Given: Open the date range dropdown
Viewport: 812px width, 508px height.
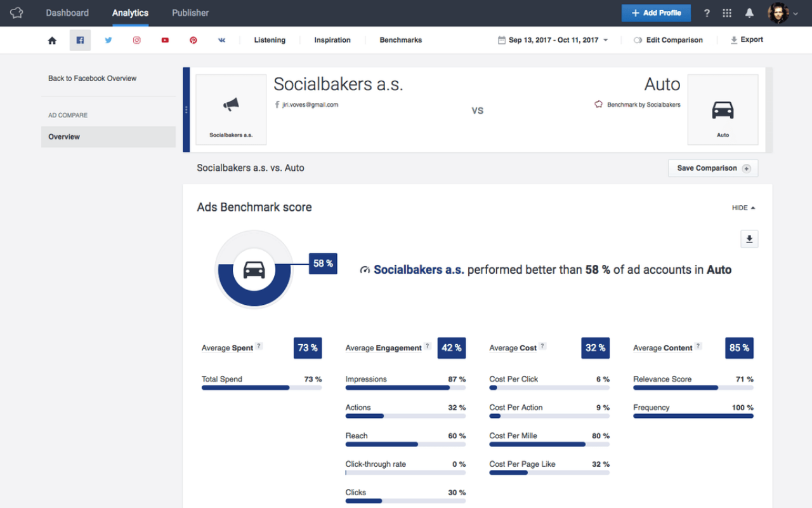Looking at the screenshot, I should coord(553,40).
